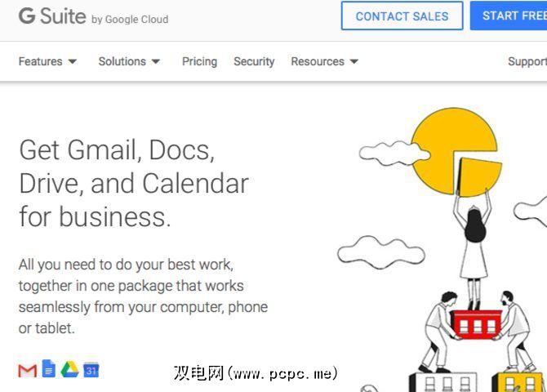Click the START FREE trial button
This screenshot has width=547, height=392.
coord(509,16)
